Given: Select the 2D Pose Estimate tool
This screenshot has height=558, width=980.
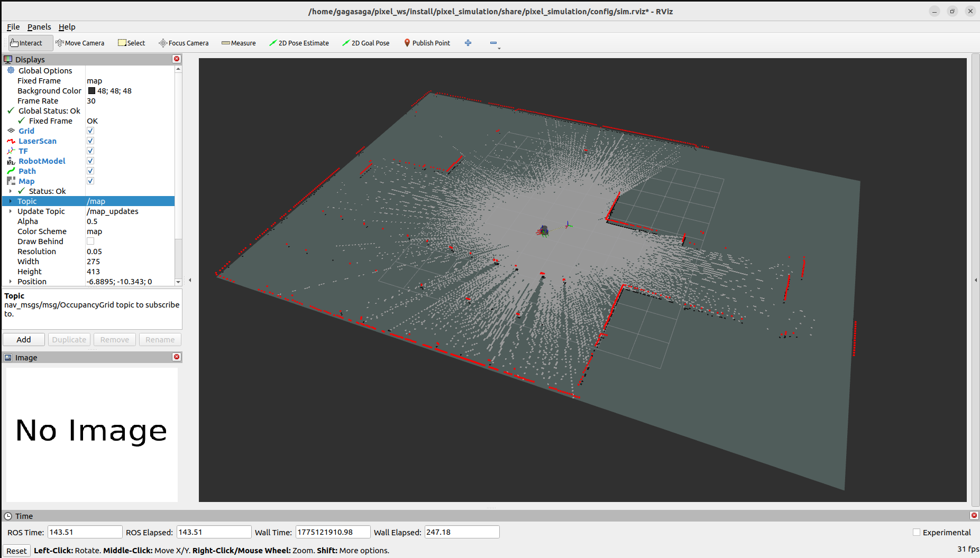Looking at the screenshot, I should tap(299, 43).
